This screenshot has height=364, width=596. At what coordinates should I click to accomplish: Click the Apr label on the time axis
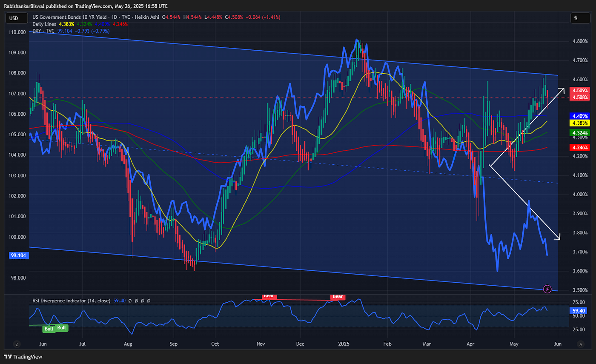(470, 343)
